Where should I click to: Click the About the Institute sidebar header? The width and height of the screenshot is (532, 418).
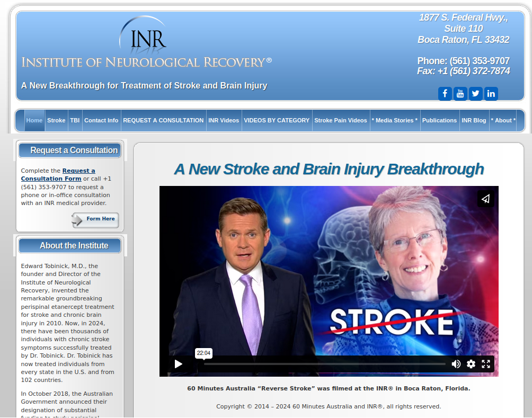tap(70, 246)
